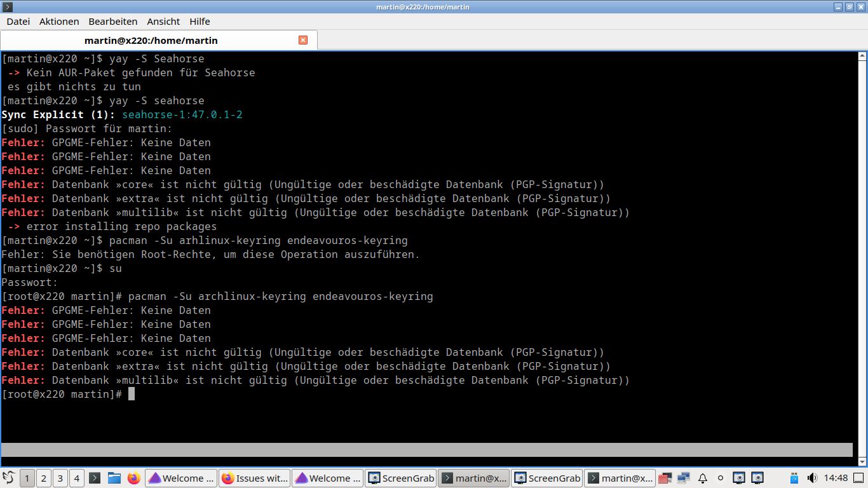Launch Firefox from the panel launcher
This screenshot has width=868, height=488.
[x=133, y=478]
